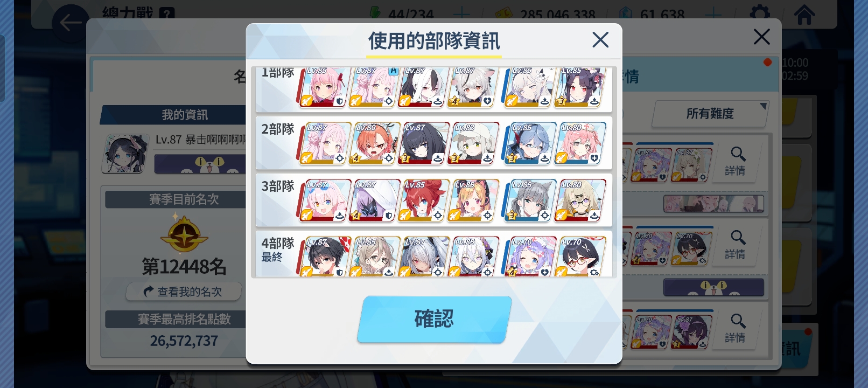This screenshot has width=868, height=388.
Task: Select the red-haired Lv.85 student in 3部隊
Action: (x=424, y=200)
